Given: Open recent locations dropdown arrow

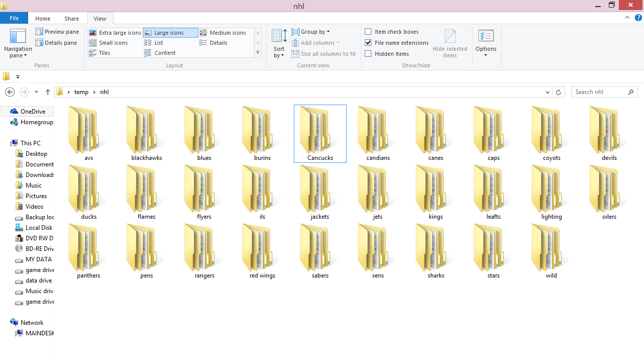Looking at the screenshot, I should (36, 92).
